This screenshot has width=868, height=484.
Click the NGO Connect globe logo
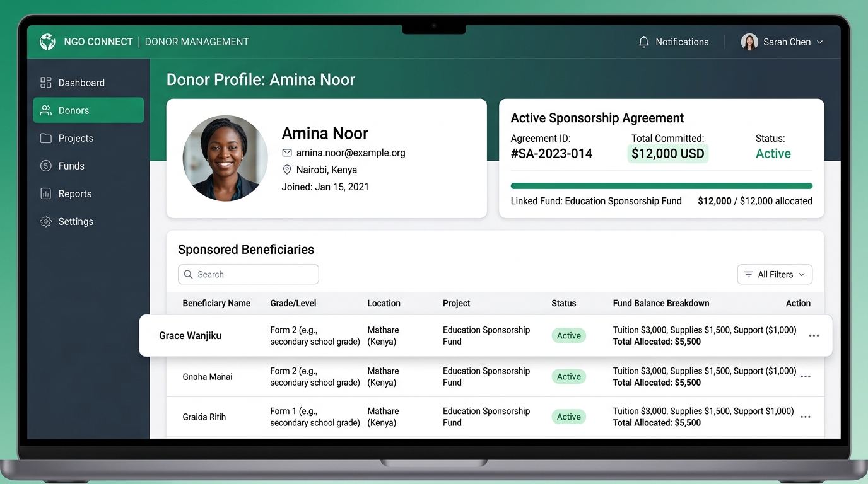pyautogui.click(x=47, y=42)
